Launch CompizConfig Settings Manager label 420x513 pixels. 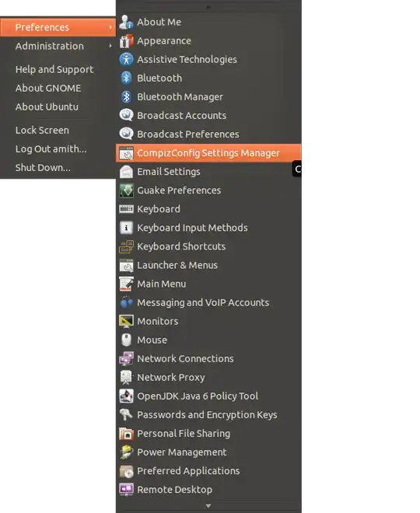(x=208, y=153)
